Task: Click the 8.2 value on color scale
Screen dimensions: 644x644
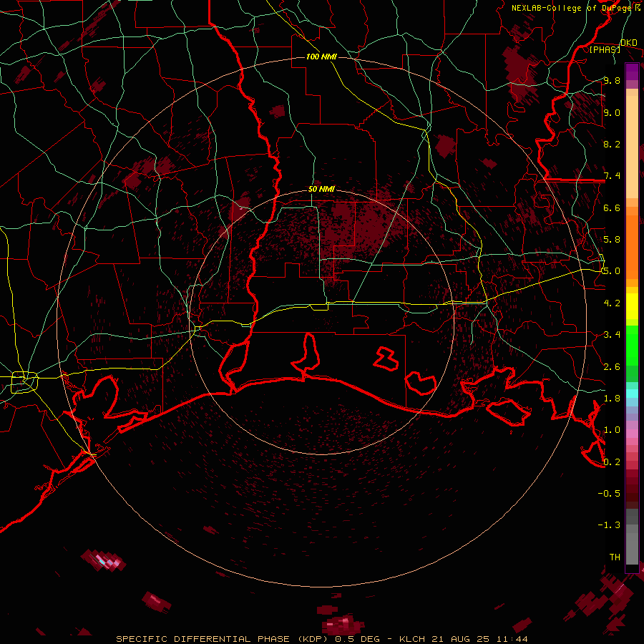Action: [x=612, y=144]
